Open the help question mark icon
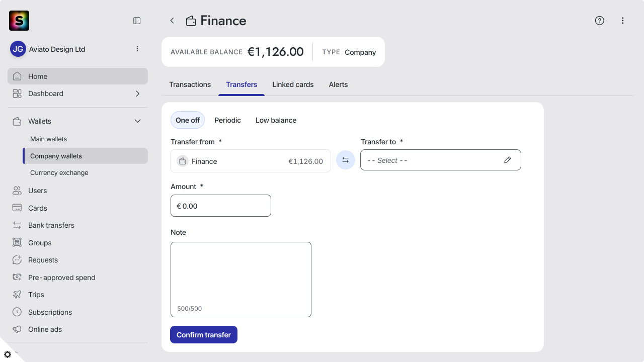Image resolution: width=644 pixels, height=362 pixels. (x=599, y=21)
